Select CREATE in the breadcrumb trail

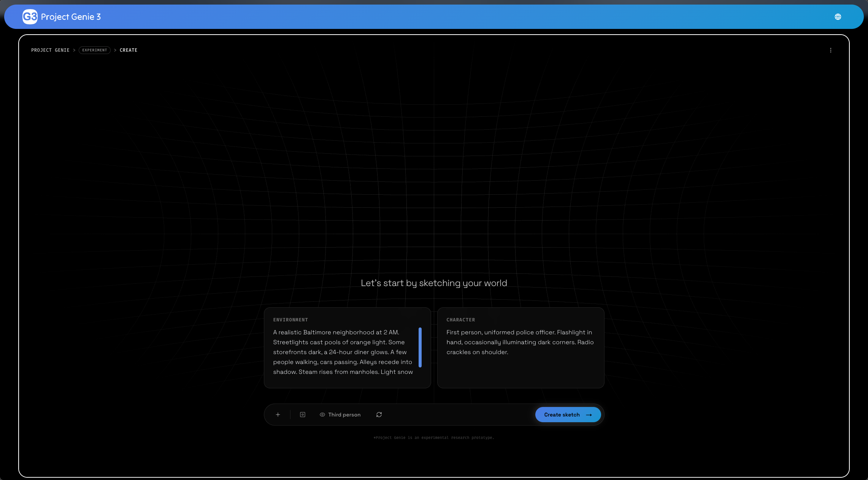(x=129, y=50)
